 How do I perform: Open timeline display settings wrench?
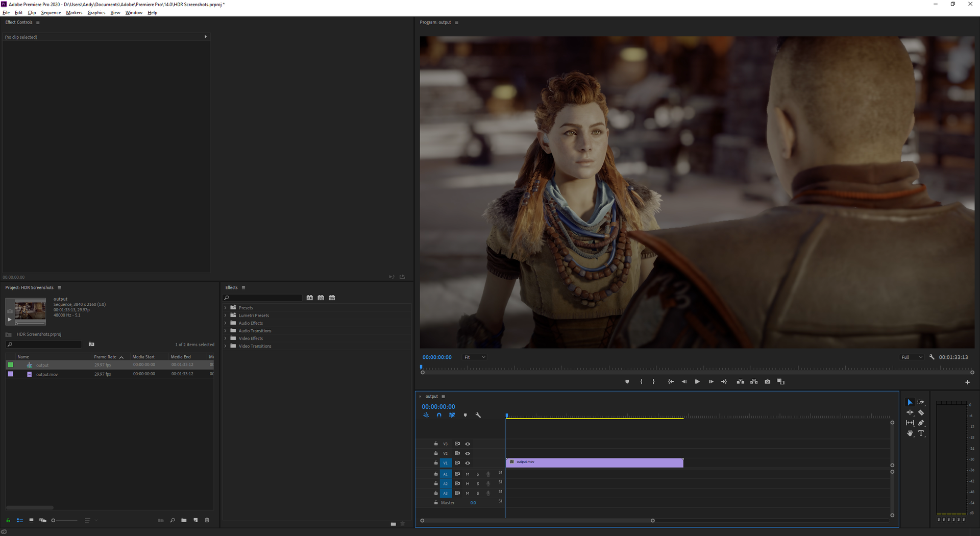coord(478,416)
